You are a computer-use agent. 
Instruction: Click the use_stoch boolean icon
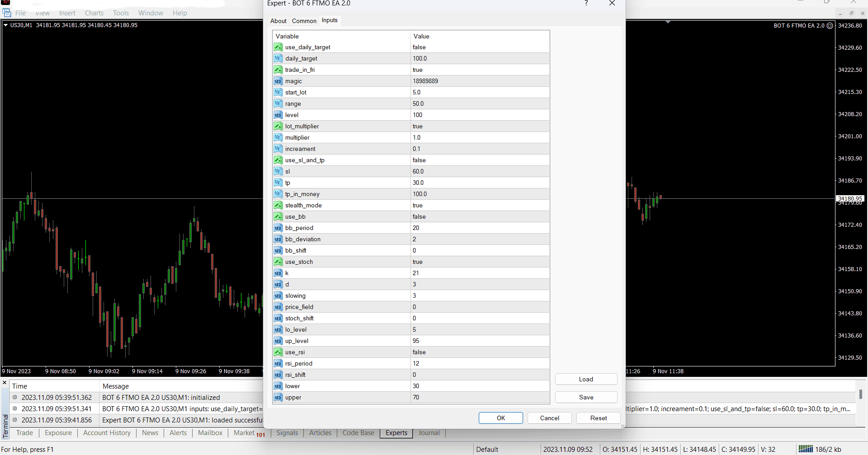point(278,262)
